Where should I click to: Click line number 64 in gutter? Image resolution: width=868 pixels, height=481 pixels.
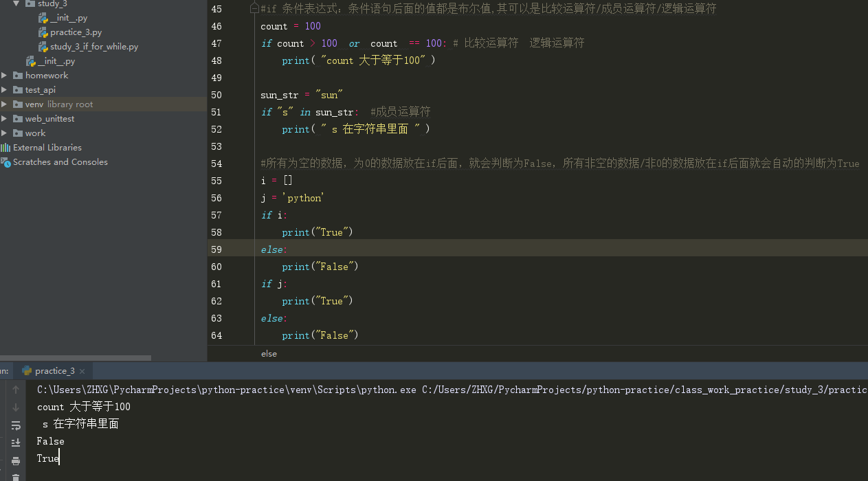click(x=216, y=335)
